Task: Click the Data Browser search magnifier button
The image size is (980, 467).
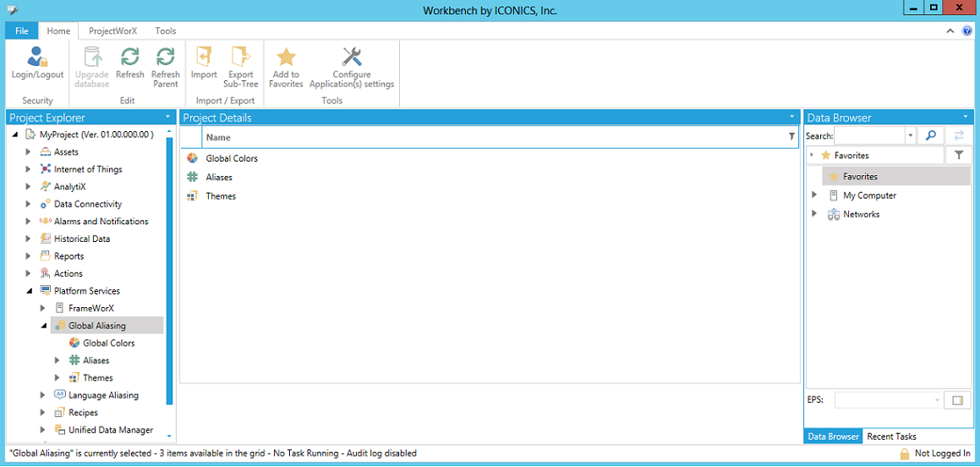Action: 930,135
